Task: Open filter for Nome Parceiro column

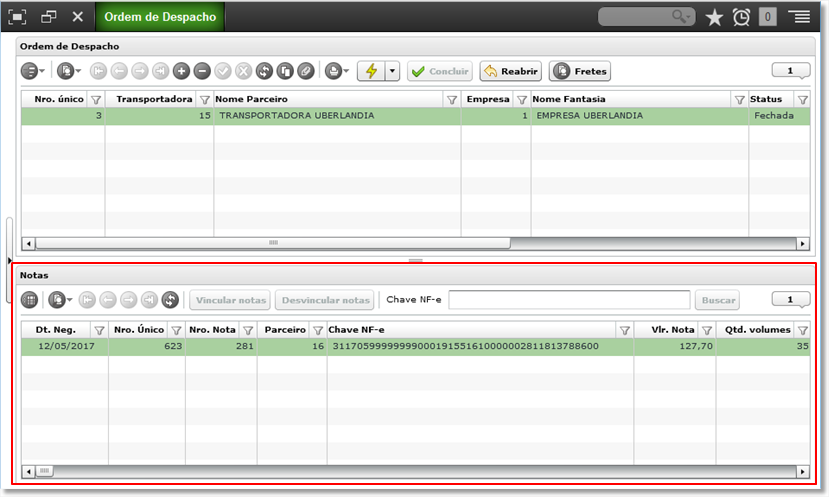Action: coord(452,99)
